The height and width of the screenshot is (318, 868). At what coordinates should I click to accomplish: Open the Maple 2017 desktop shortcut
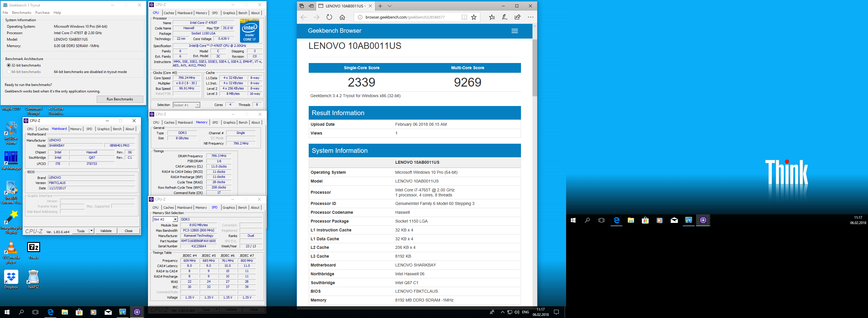click(x=11, y=109)
